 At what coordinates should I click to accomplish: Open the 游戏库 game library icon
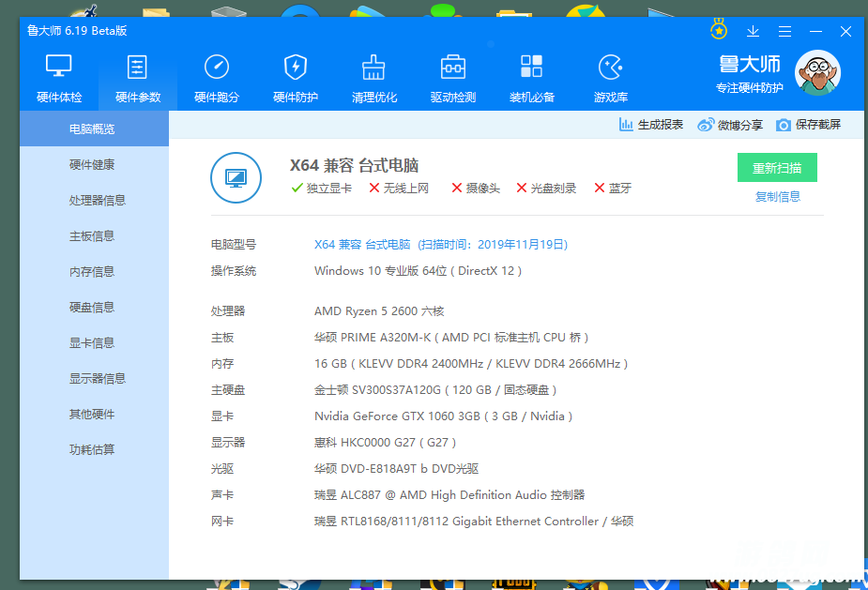(610, 68)
